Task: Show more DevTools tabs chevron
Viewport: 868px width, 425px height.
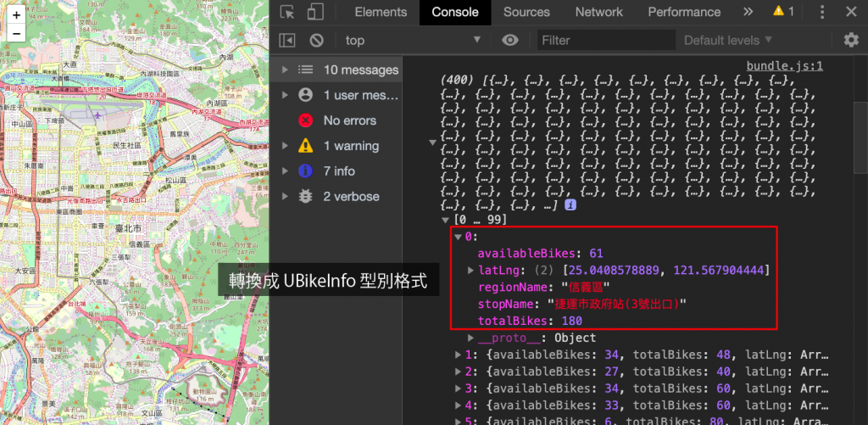Action: (x=748, y=12)
